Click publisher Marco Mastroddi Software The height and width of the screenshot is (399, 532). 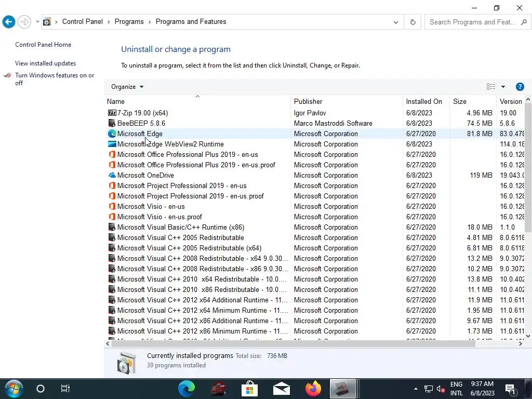(x=333, y=124)
